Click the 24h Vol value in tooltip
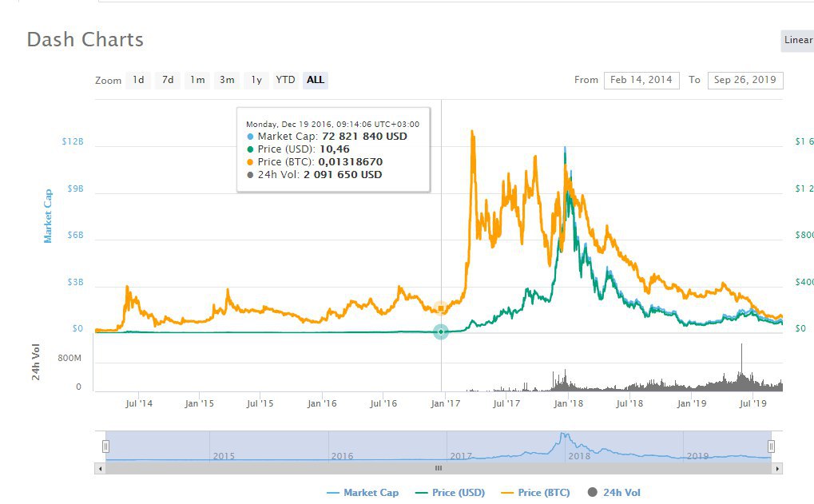Viewport: 814px width, 504px height. pyautogui.click(x=343, y=175)
